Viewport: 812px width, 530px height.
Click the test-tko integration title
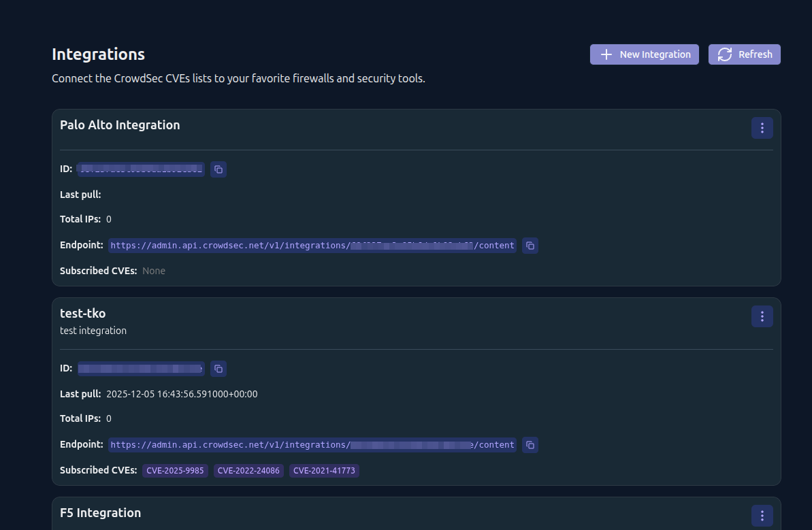[x=82, y=313]
